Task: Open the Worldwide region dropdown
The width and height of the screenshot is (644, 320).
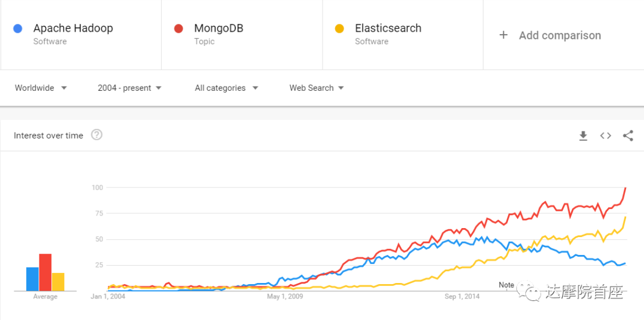Action: click(41, 88)
